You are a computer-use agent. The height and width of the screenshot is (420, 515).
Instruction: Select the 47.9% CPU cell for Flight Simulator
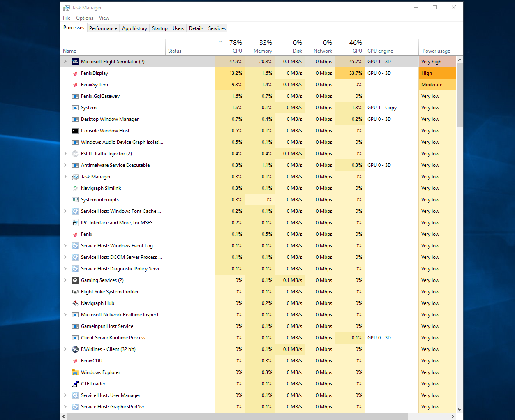click(230, 62)
